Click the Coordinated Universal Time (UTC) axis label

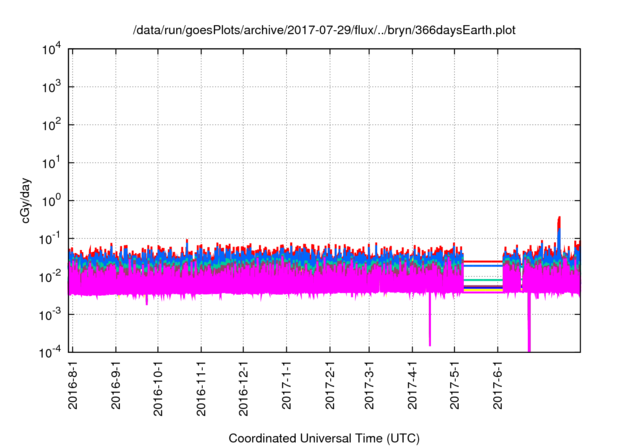[x=325, y=438]
